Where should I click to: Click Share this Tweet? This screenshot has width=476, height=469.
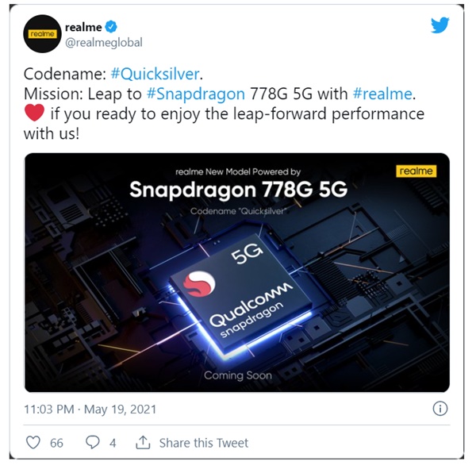click(204, 443)
